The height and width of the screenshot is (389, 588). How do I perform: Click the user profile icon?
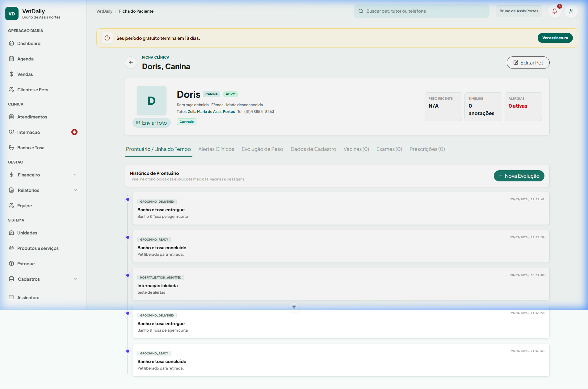pos(571,11)
